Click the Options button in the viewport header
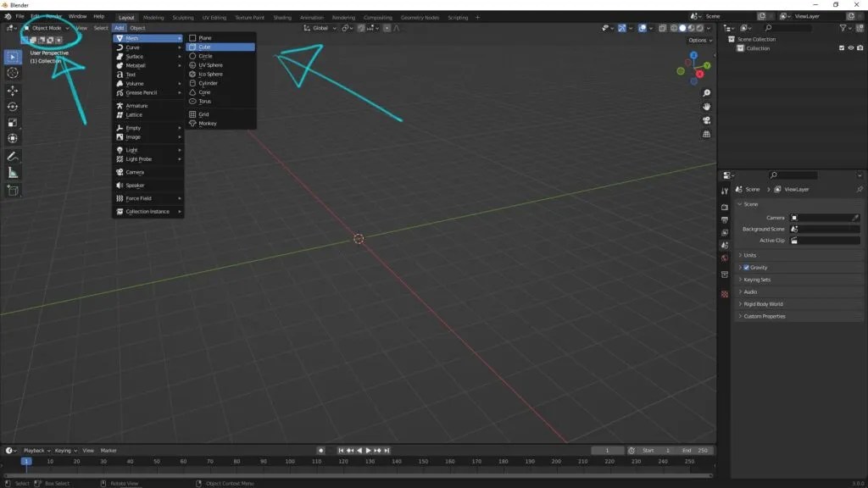Image resolution: width=868 pixels, height=488 pixels. point(698,39)
